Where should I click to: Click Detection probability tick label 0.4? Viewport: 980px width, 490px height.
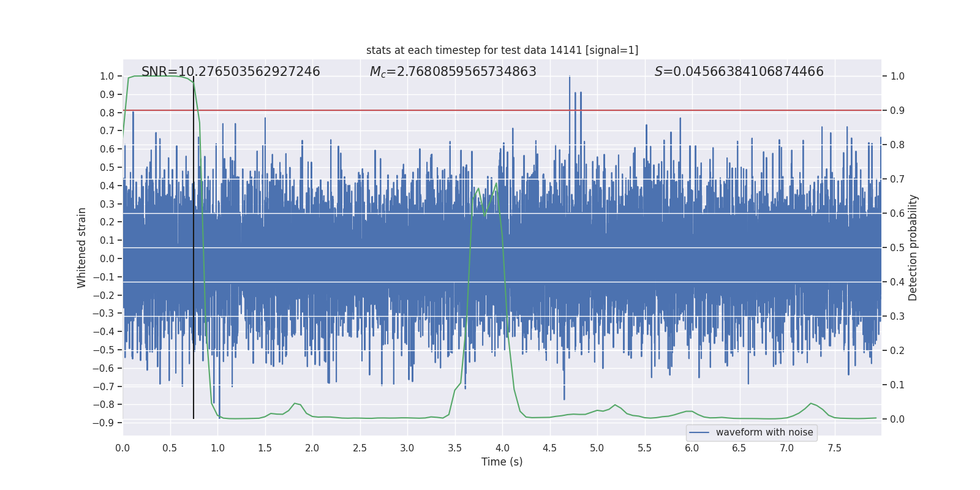(897, 282)
